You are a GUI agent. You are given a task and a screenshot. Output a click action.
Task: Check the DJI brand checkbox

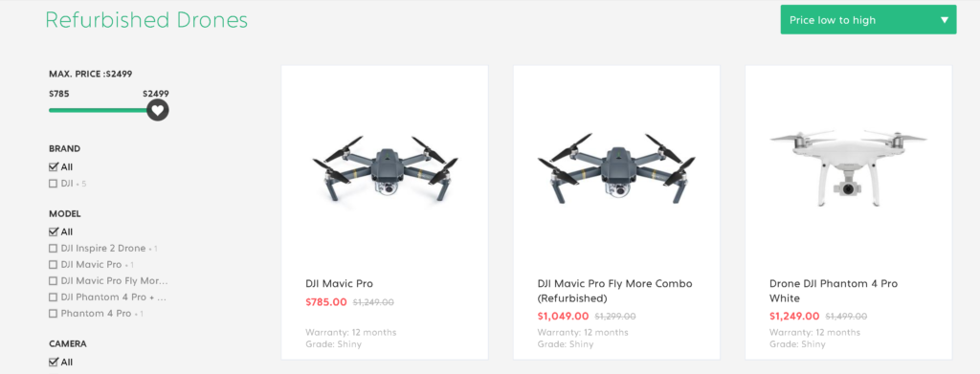[54, 184]
